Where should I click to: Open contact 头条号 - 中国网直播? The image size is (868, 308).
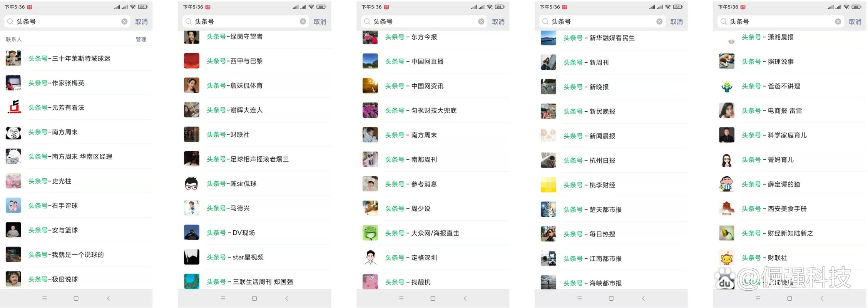click(433, 62)
